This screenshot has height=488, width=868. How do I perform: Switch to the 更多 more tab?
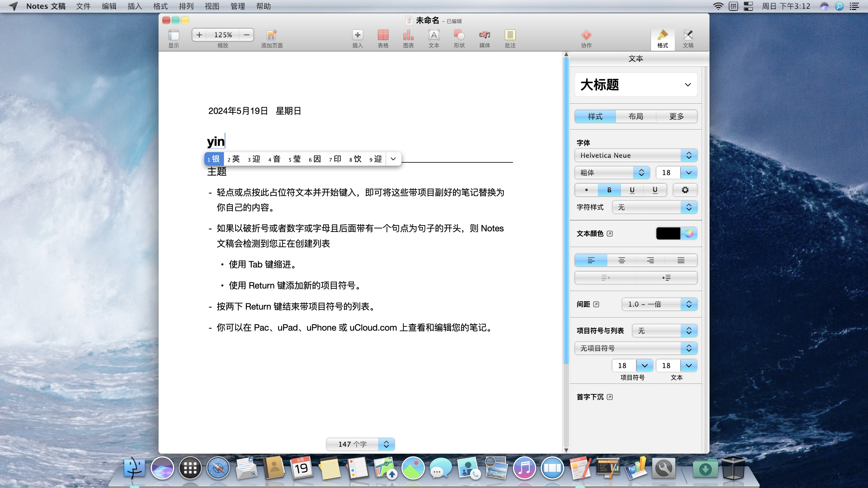677,116
